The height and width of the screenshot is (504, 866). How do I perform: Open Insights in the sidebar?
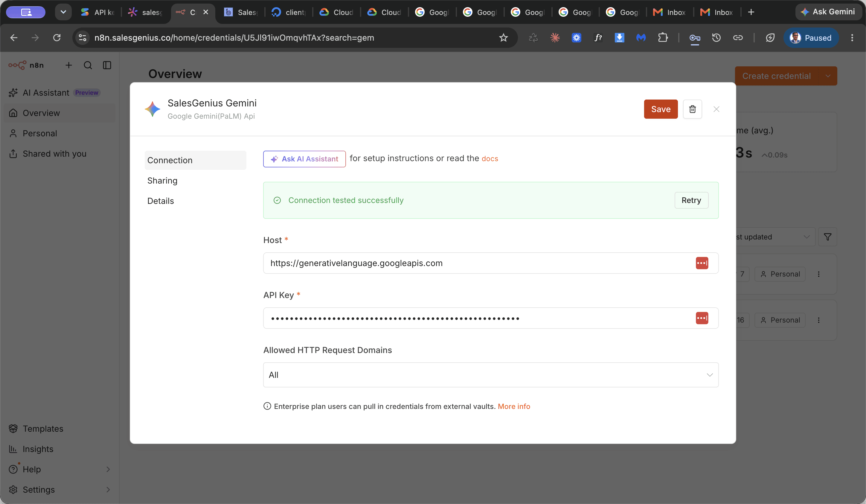coord(60,449)
